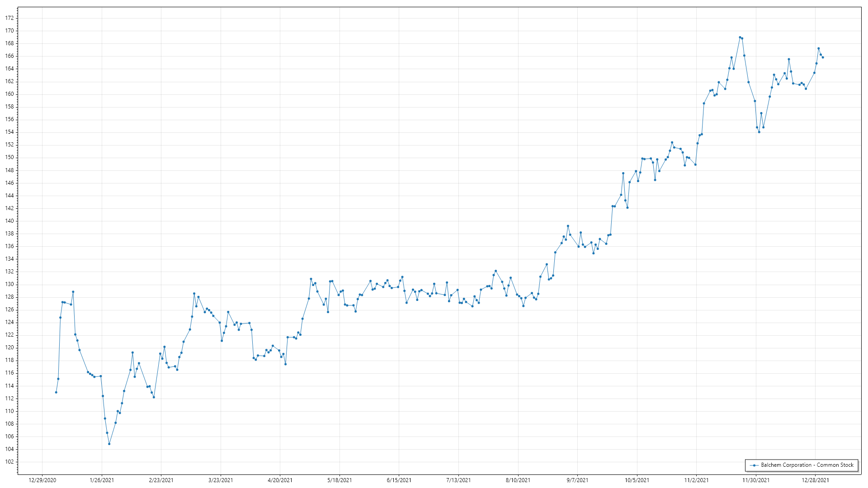Select the 120 value on the y-axis
The height and width of the screenshot is (488, 868).
tap(9, 347)
